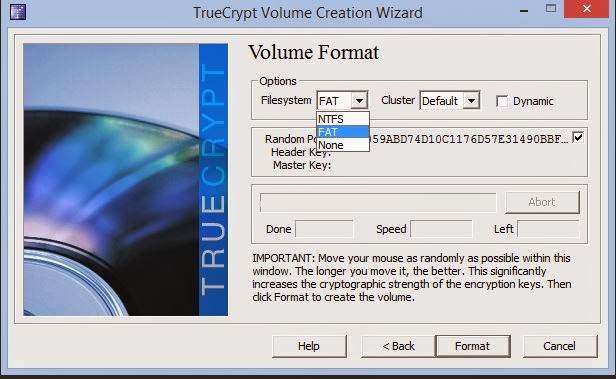
Task: Click the format progress bar
Action: coord(378,203)
